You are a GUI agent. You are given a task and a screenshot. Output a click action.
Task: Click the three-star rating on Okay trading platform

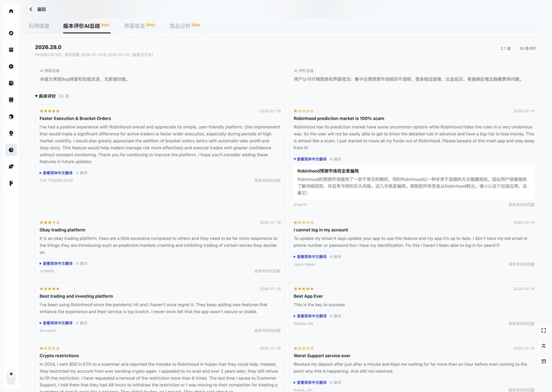(x=49, y=222)
